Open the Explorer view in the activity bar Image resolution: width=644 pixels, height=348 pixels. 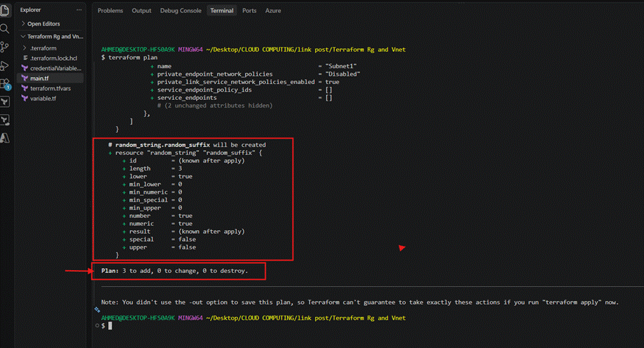click(x=5, y=10)
